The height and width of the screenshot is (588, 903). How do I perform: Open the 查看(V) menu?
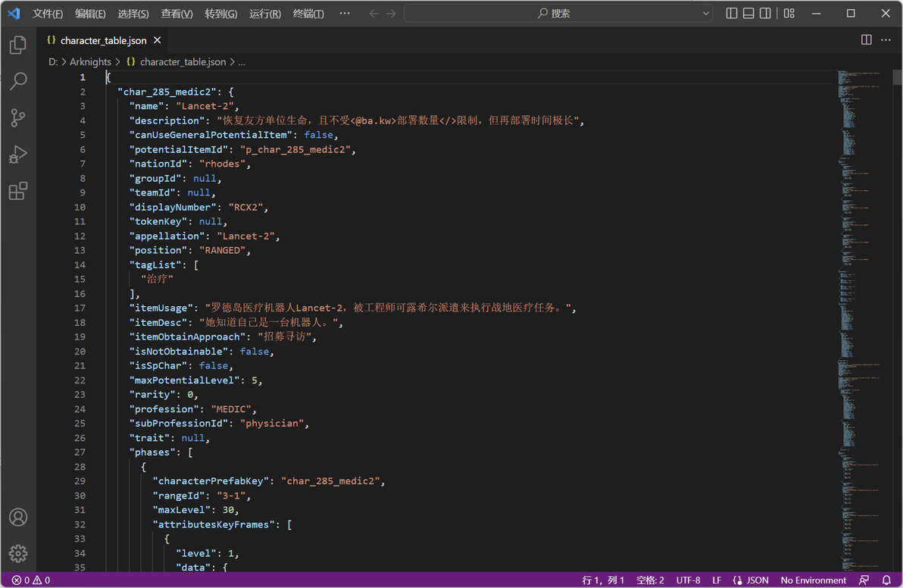click(177, 13)
